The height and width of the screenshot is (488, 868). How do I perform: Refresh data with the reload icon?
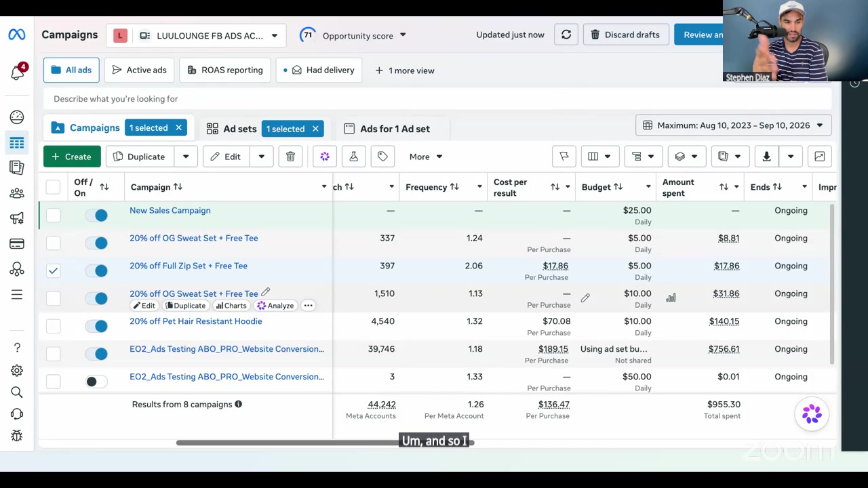pyautogui.click(x=566, y=35)
